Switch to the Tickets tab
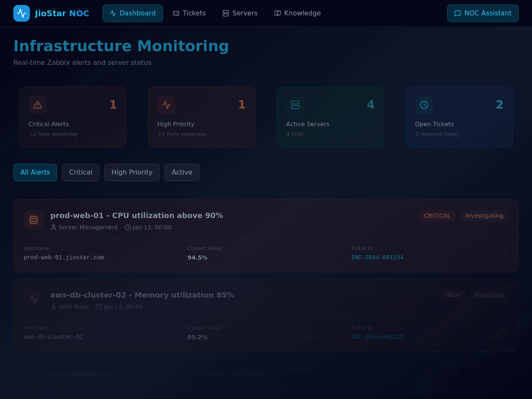The width and height of the screenshot is (532, 399). tap(189, 13)
